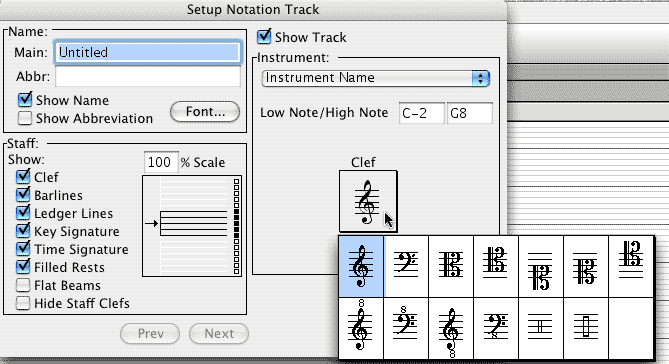Image resolution: width=669 pixels, height=364 pixels.
Task: Choose the C clef hanging below the staff
Action: [x=541, y=266]
